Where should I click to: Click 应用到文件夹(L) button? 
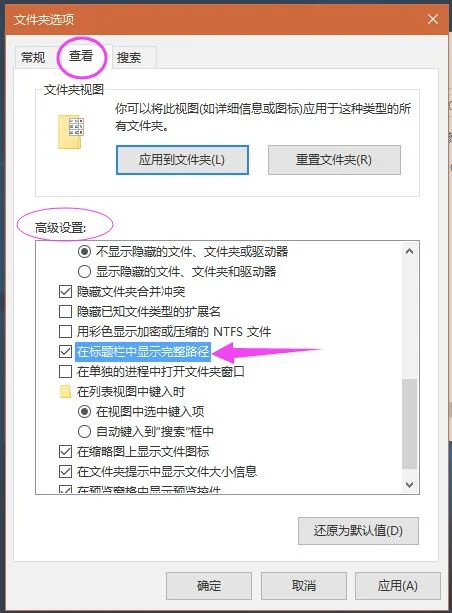click(x=182, y=160)
